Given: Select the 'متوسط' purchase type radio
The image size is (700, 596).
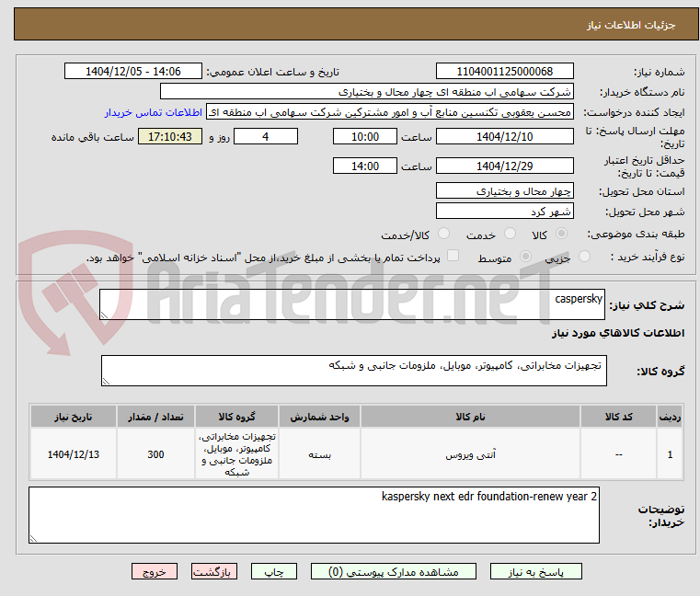Looking at the screenshot, I should click(x=526, y=257).
